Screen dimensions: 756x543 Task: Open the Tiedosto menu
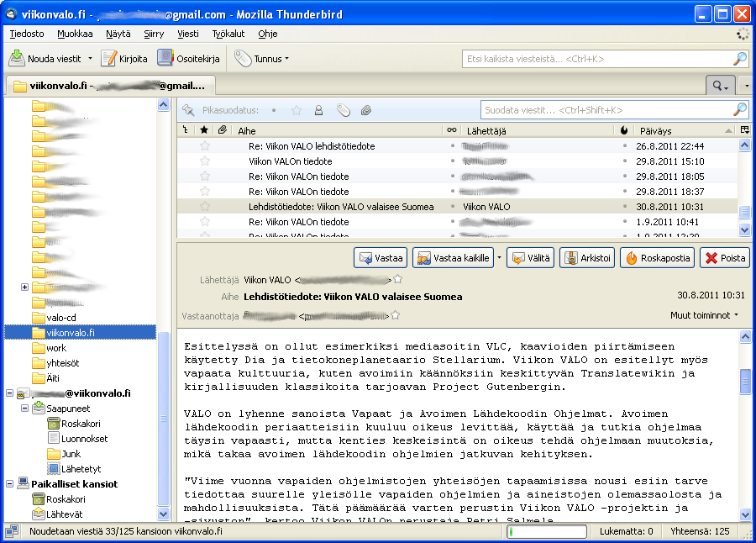[27, 34]
